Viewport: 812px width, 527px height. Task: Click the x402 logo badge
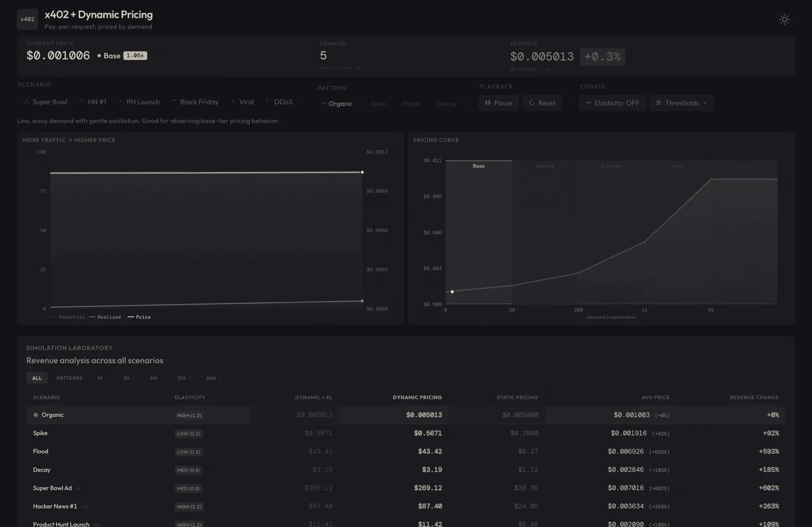point(27,19)
